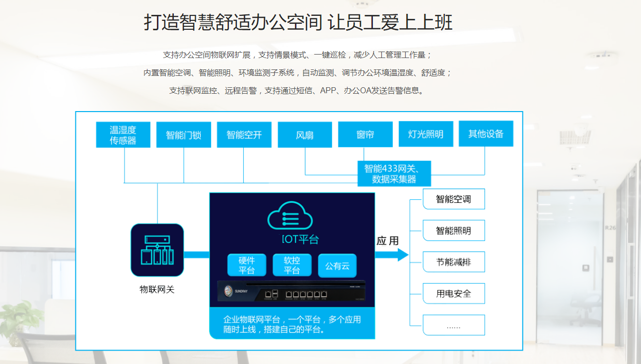Screen dimensions: 641x364
Task: Select the 温湿度传感器 box
Action: coord(123,135)
